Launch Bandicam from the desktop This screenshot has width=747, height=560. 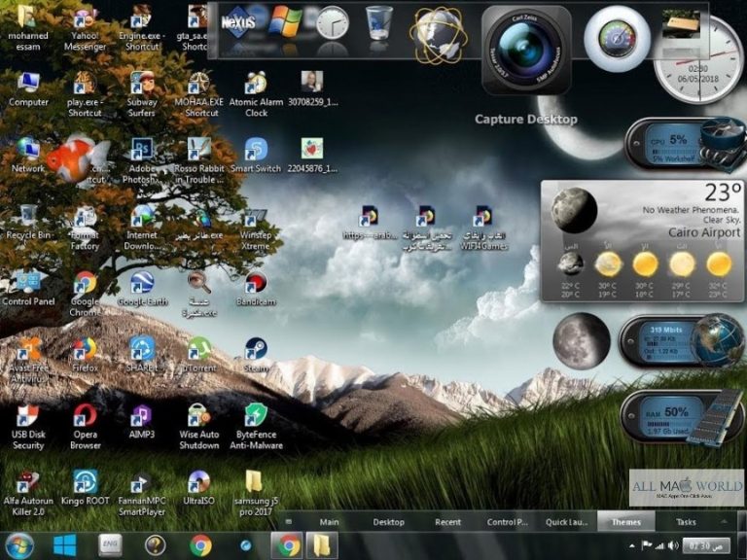[x=256, y=283]
